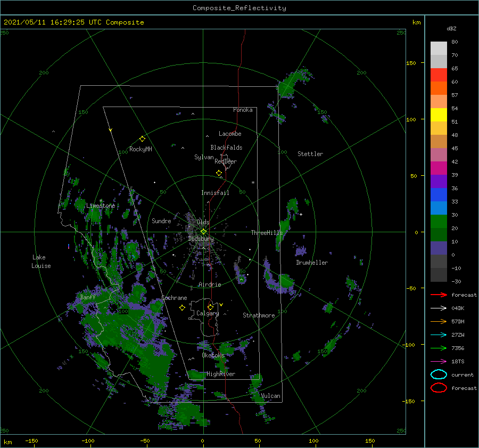The width and height of the screenshot is (479, 448).
Task: Click the yellow diamond marker near RockyMH
Action: pos(142,139)
